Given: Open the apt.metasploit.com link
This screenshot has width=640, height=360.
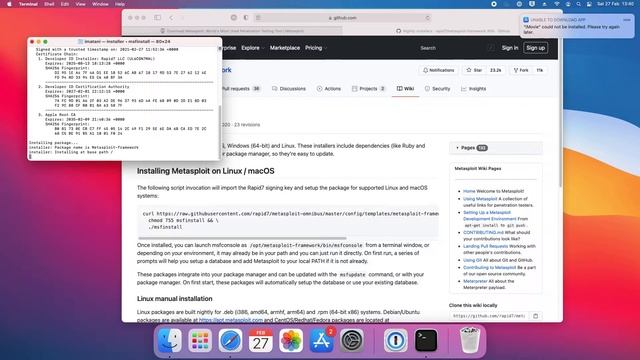Looking at the screenshot, I should pos(231,320).
